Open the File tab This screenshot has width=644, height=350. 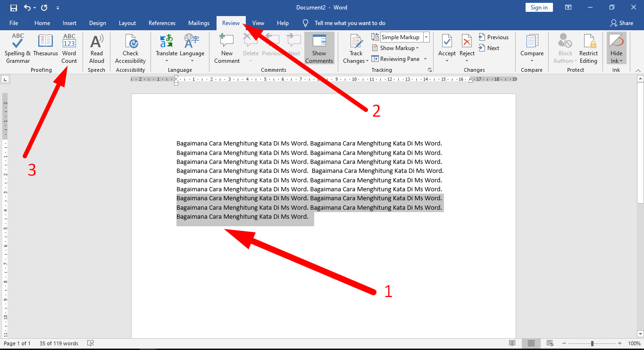click(x=14, y=23)
